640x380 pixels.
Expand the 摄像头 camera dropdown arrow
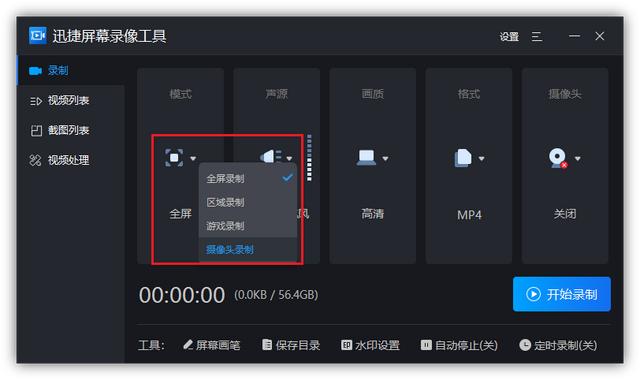(x=578, y=158)
